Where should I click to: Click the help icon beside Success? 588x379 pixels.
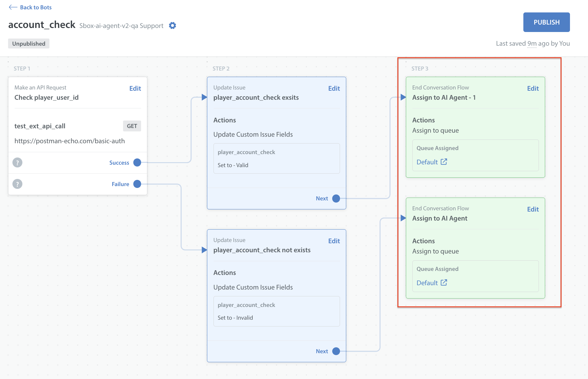[x=17, y=162]
